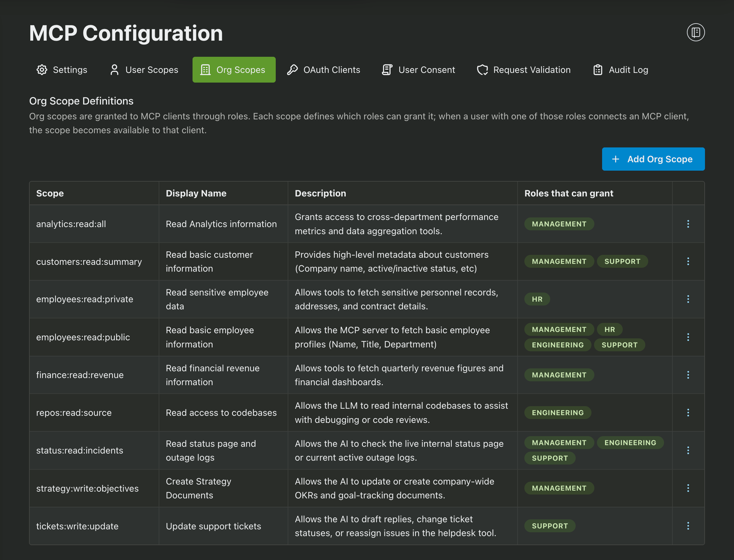
Task: Click 'Read Analytics information' display name
Action: 221,224
